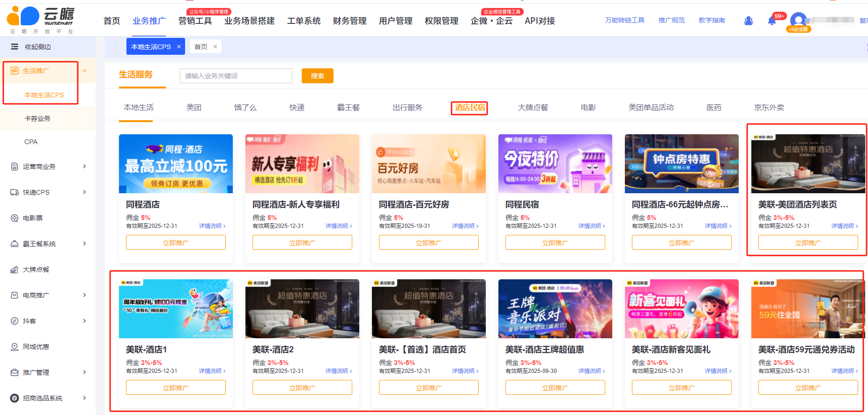Expand the 快递CPS sidebar menu
This screenshot has height=415, width=868.
coord(85,192)
